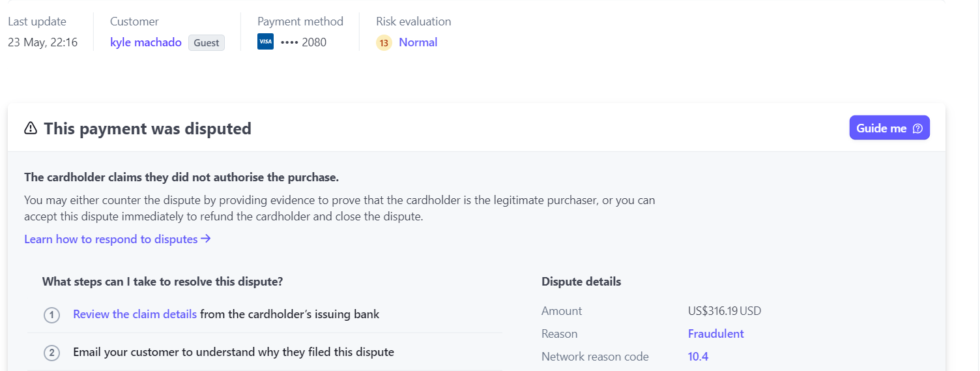Click the card number ending 2080

304,42
